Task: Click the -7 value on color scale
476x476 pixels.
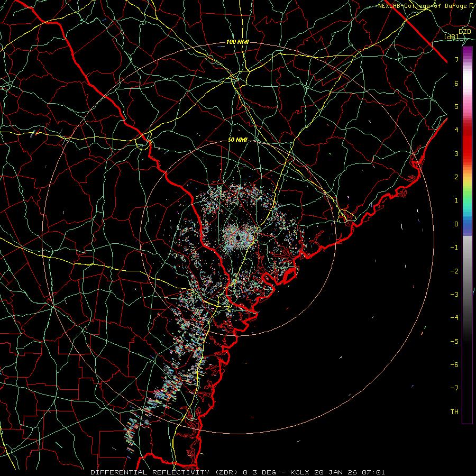Action: click(x=454, y=388)
